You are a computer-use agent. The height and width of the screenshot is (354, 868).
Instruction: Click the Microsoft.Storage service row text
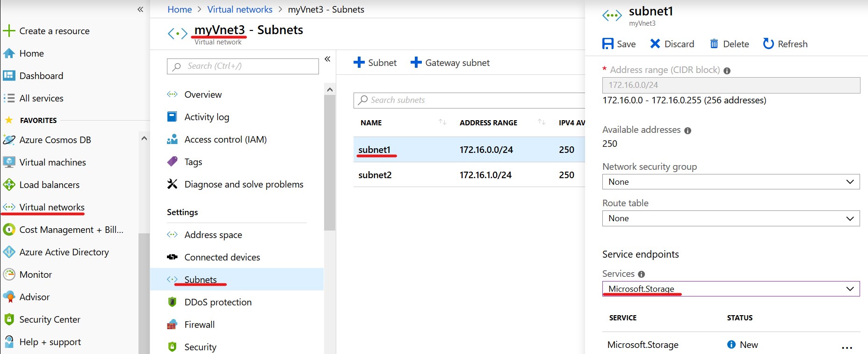[643, 345]
